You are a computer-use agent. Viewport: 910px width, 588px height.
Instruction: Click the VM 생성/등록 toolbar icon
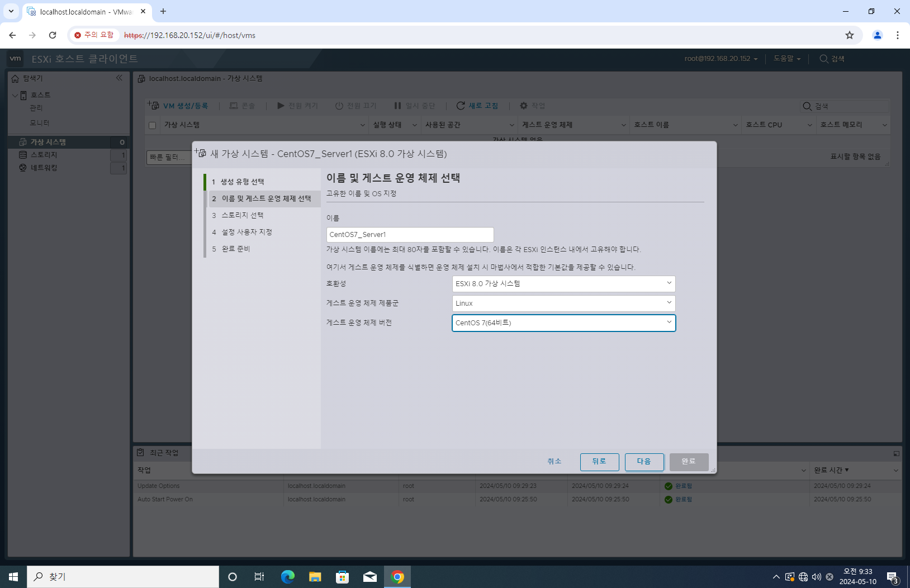coord(153,106)
